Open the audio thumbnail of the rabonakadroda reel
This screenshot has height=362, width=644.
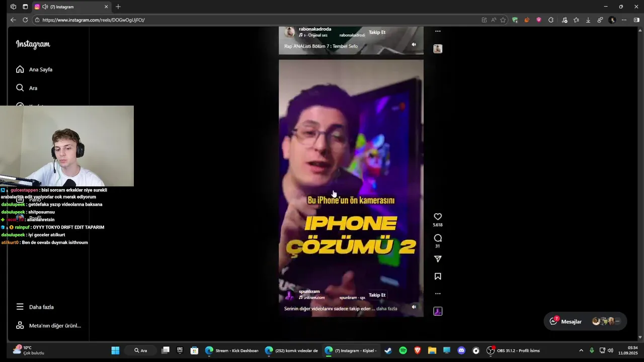coord(438,49)
